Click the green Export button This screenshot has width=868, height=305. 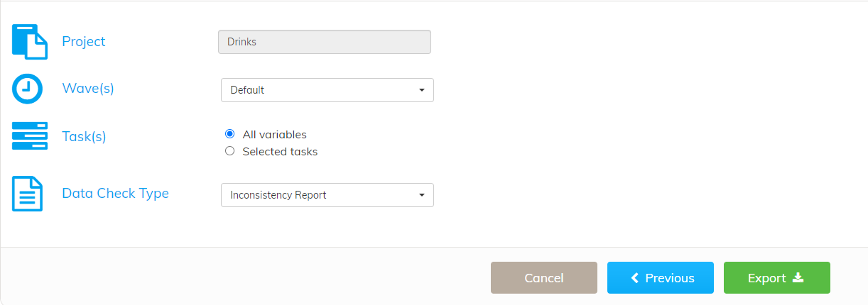[x=777, y=278]
